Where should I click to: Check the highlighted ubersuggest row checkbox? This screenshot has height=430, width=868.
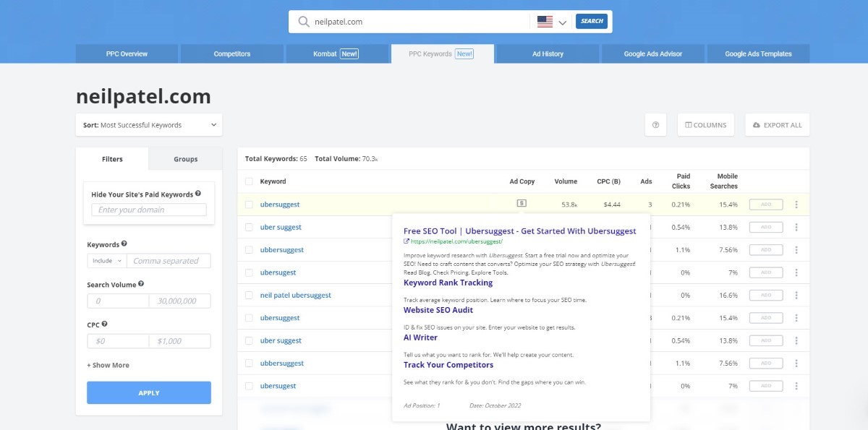pyautogui.click(x=249, y=205)
